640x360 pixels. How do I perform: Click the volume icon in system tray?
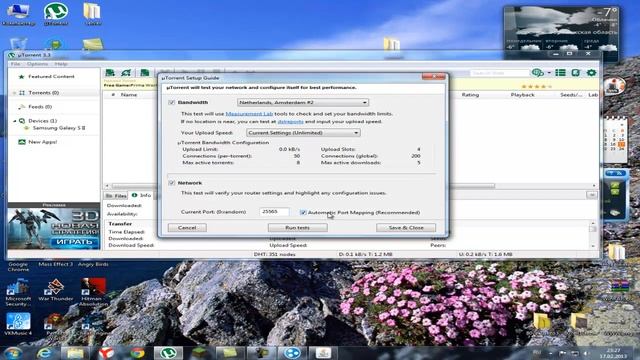[586, 353]
